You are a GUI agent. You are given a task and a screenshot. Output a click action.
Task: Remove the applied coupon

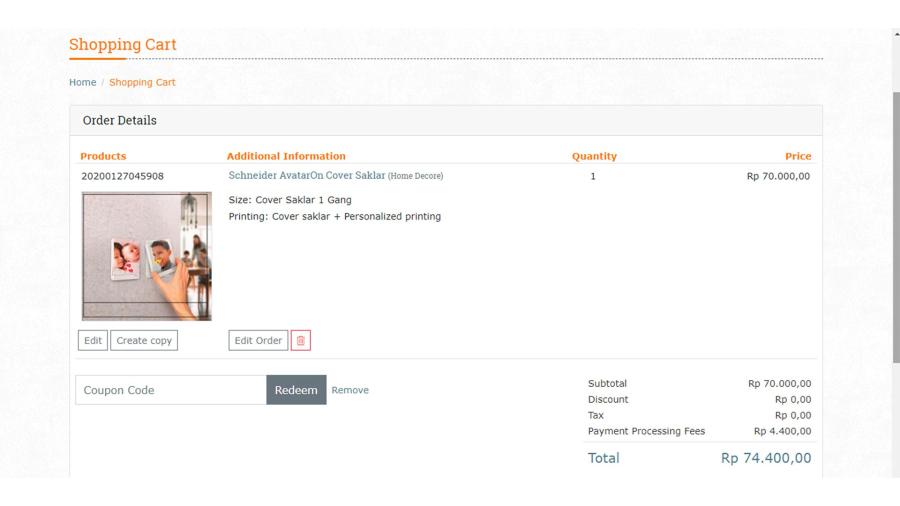(350, 390)
